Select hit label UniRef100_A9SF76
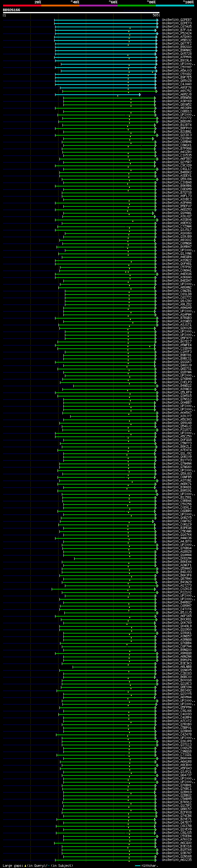The width and height of the screenshot is (197, 868). [177, 88]
